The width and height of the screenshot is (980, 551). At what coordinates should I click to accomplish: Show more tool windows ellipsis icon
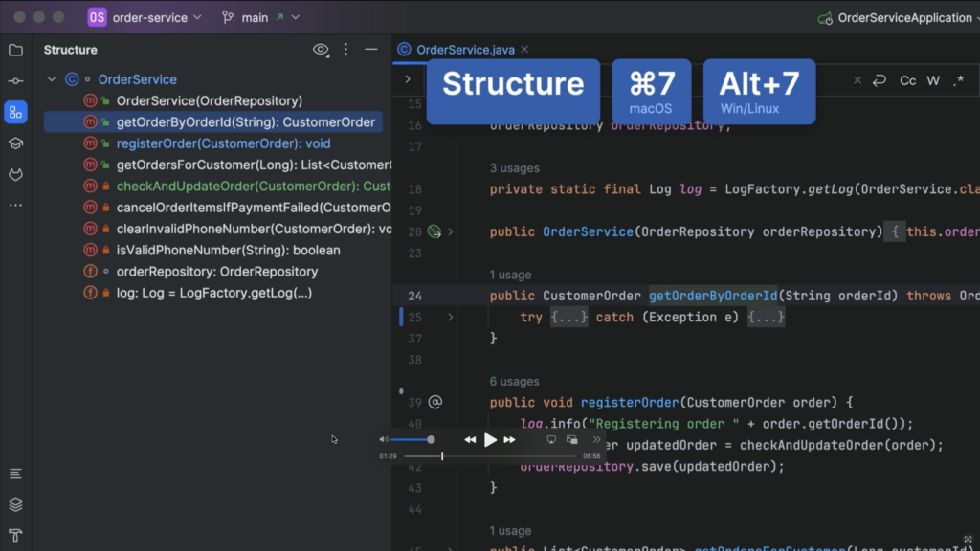click(x=15, y=205)
